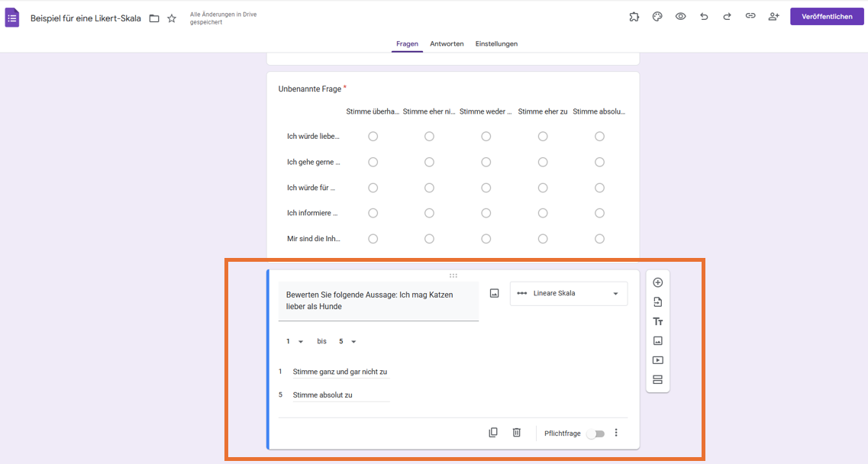Edit the label Stimme absolut zu
The height and width of the screenshot is (464, 868).
pos(340,395)
